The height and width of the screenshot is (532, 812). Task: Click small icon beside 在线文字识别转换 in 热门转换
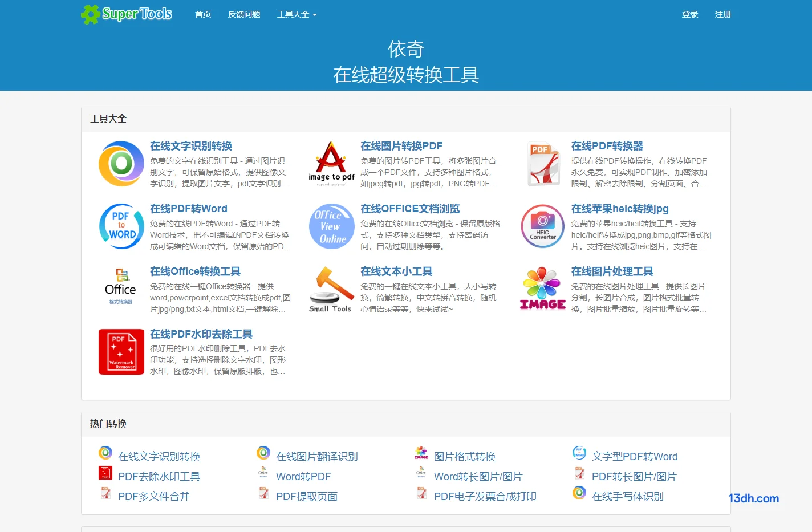tap(105, 453)
